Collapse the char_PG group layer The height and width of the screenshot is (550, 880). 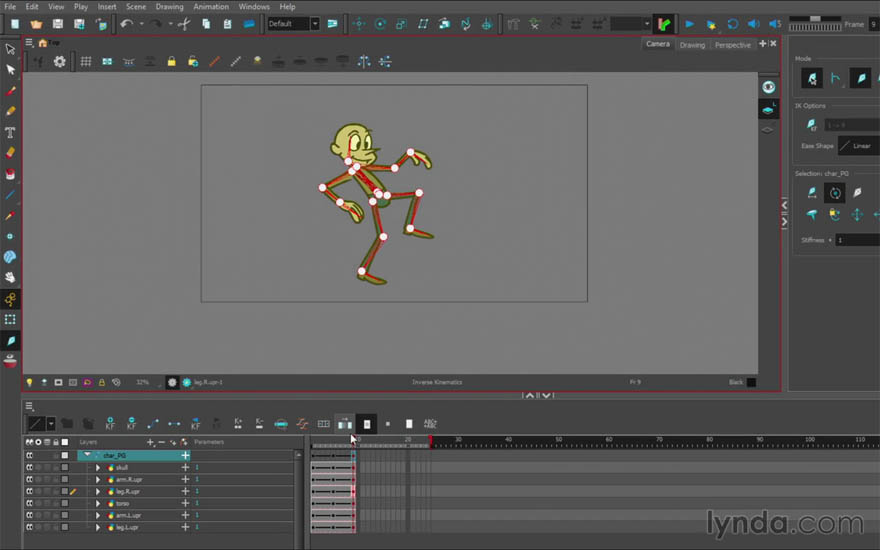pos(87,455)
